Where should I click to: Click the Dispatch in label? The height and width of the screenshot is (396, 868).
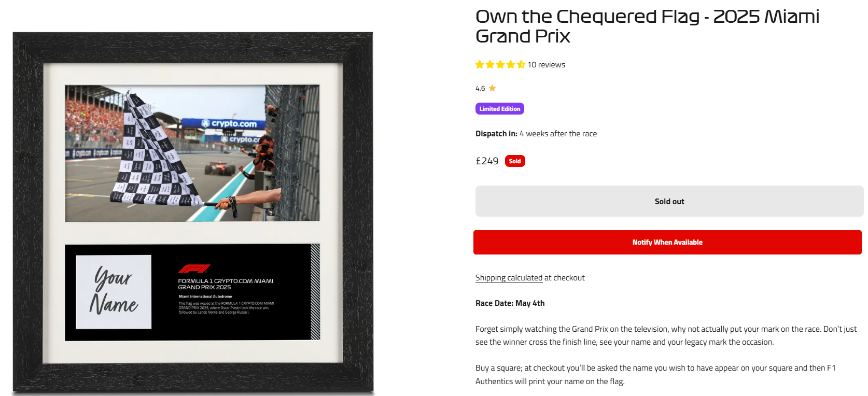[x=496, y=134]
